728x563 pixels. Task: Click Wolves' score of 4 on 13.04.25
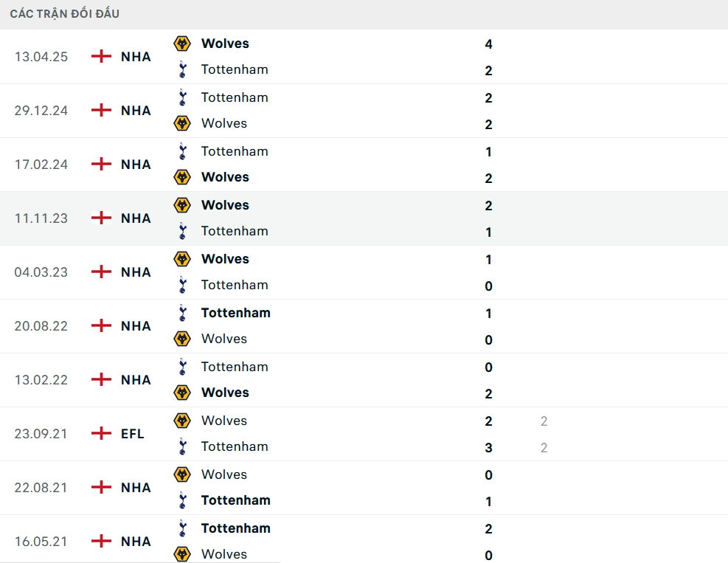488,44
